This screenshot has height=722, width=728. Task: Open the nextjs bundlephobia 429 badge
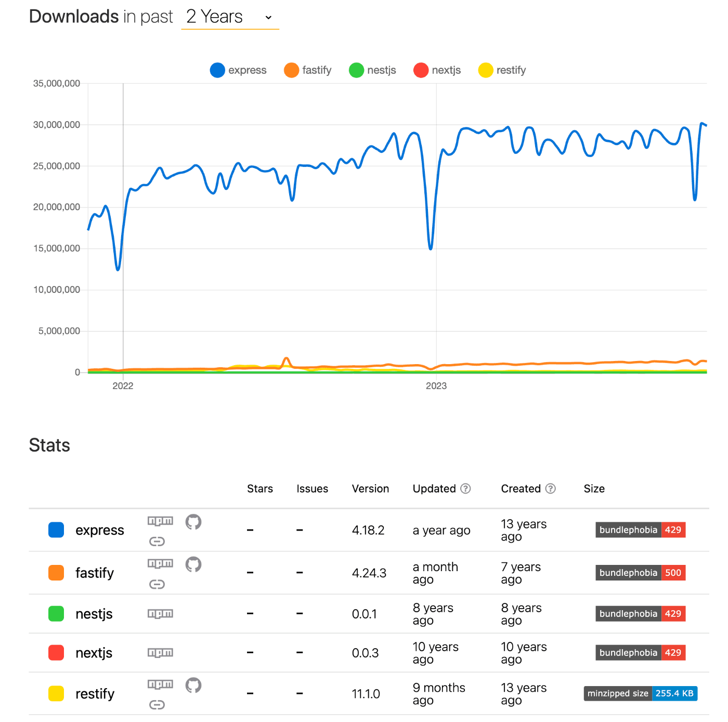coord(641,653)
